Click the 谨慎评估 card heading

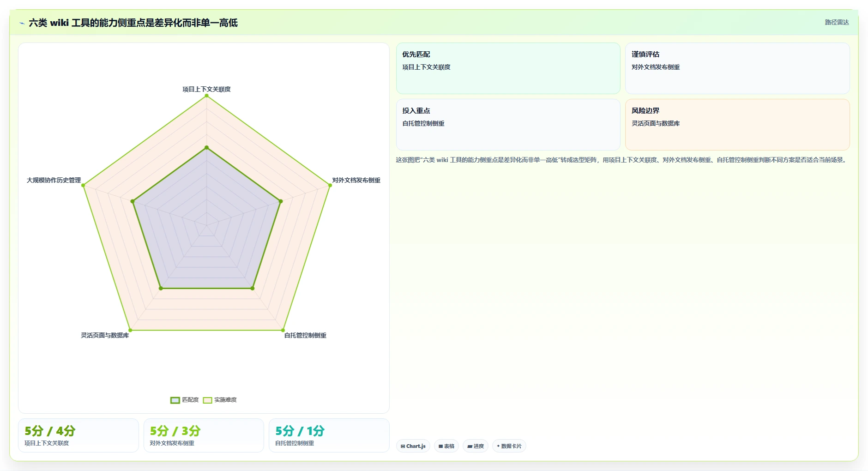[645, 54]
